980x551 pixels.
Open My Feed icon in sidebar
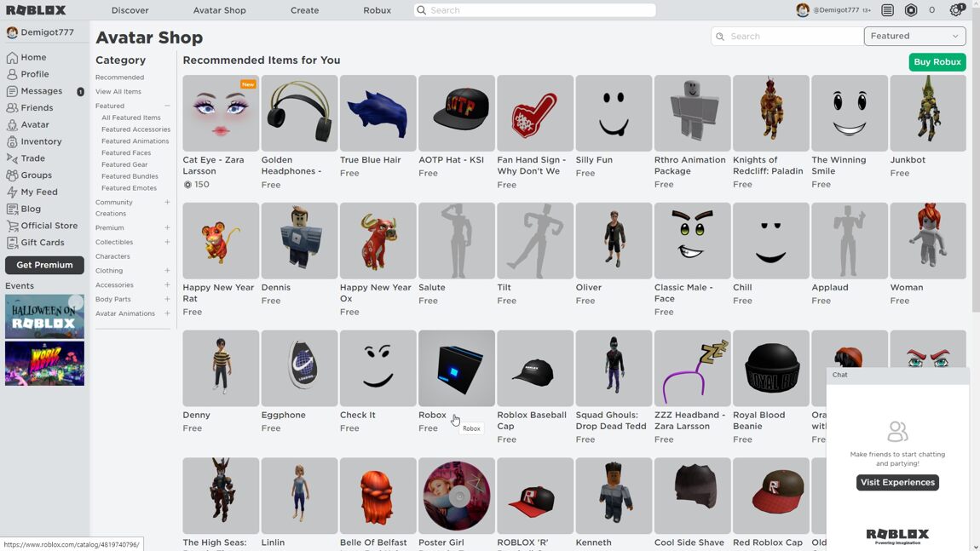pos(12,192)
